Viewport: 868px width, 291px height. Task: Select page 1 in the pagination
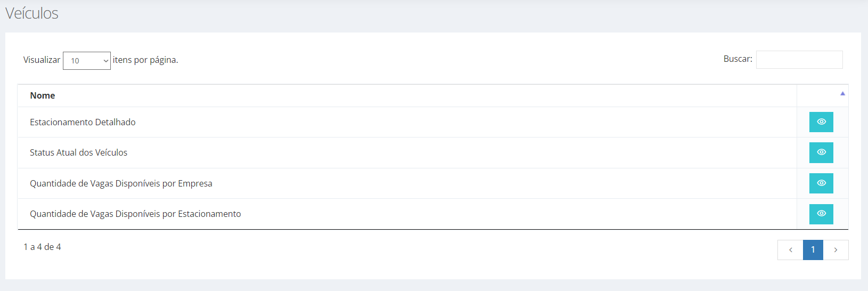point(813,250)
